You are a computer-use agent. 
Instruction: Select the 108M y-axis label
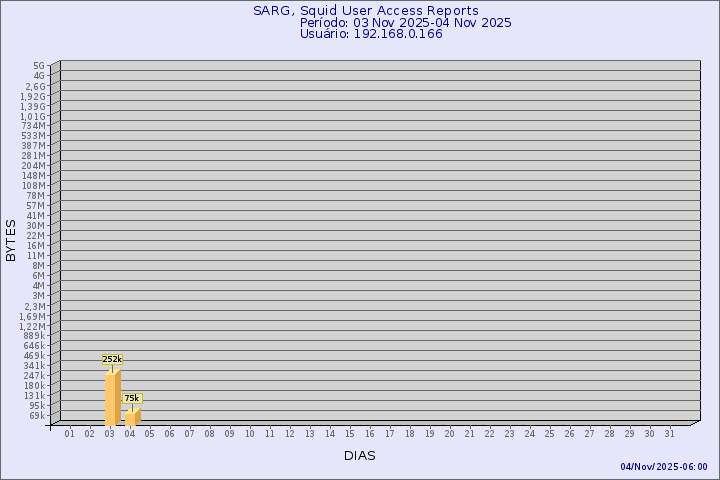pos(34,185)
